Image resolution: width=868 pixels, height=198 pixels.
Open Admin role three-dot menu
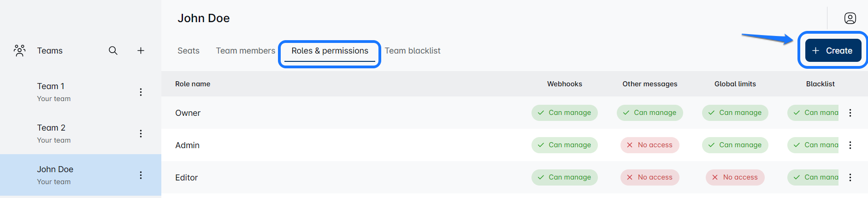point(850,145)
